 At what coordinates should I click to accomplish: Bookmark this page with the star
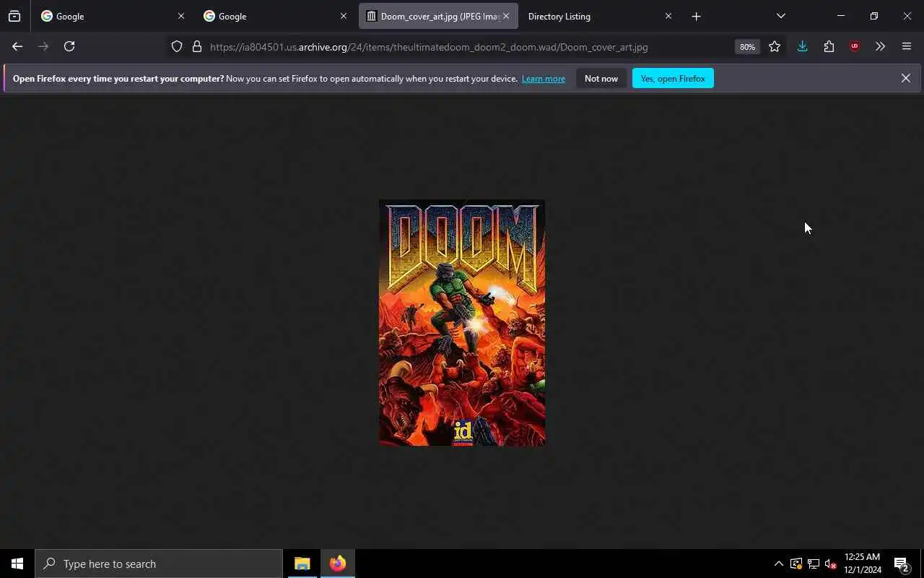pos(775,46)
